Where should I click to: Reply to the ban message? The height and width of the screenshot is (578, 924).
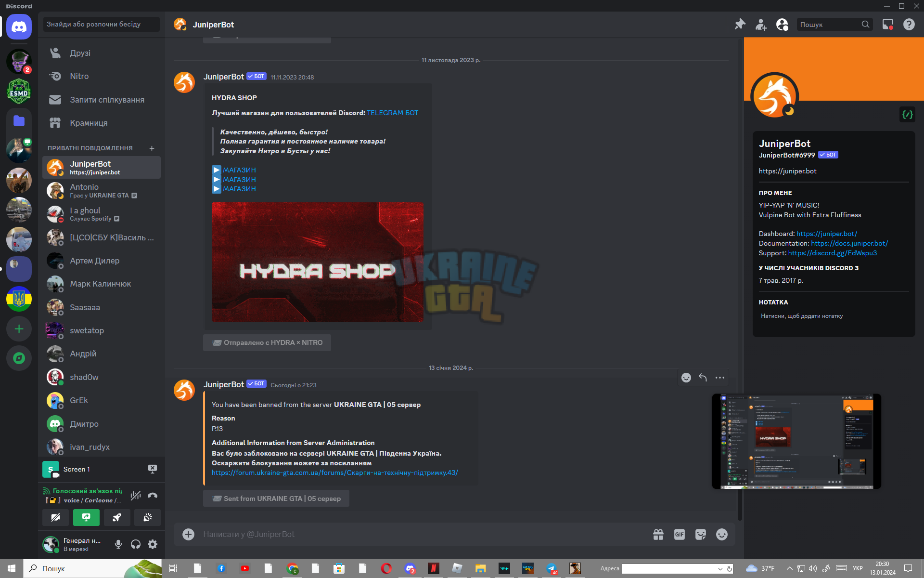[703, 378]
